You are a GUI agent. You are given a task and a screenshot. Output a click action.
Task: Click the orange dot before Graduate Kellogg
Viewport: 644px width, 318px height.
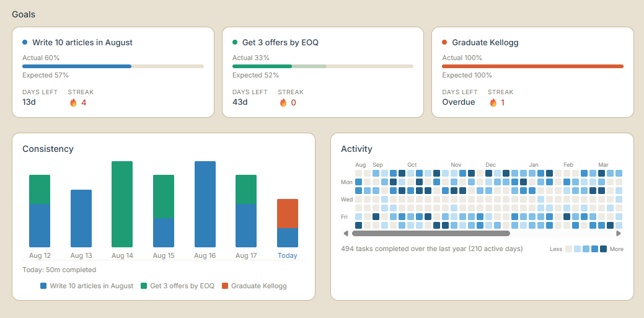444,42
